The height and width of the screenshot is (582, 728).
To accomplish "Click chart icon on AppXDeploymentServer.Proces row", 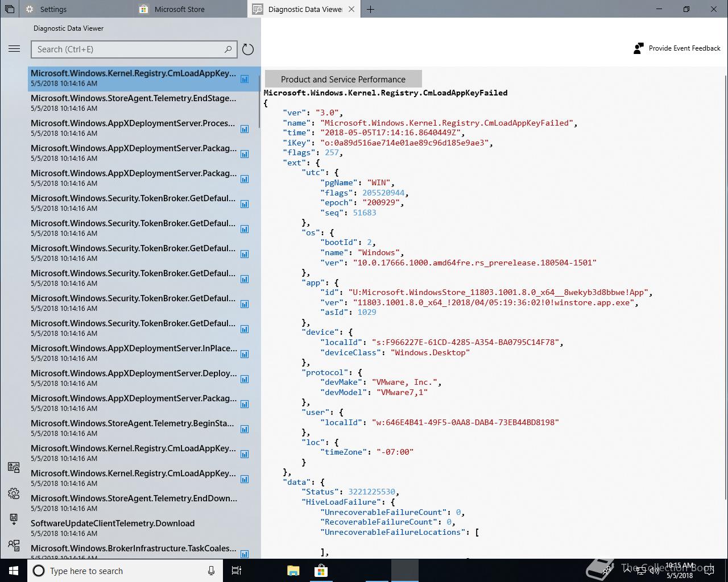I will [x=245, y=129].
